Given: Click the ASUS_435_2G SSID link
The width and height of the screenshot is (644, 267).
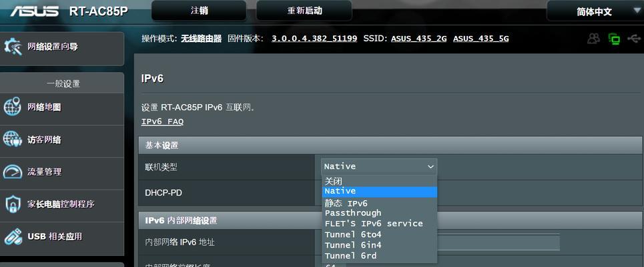Looking at the screenshot, I should tap(418, 39).
